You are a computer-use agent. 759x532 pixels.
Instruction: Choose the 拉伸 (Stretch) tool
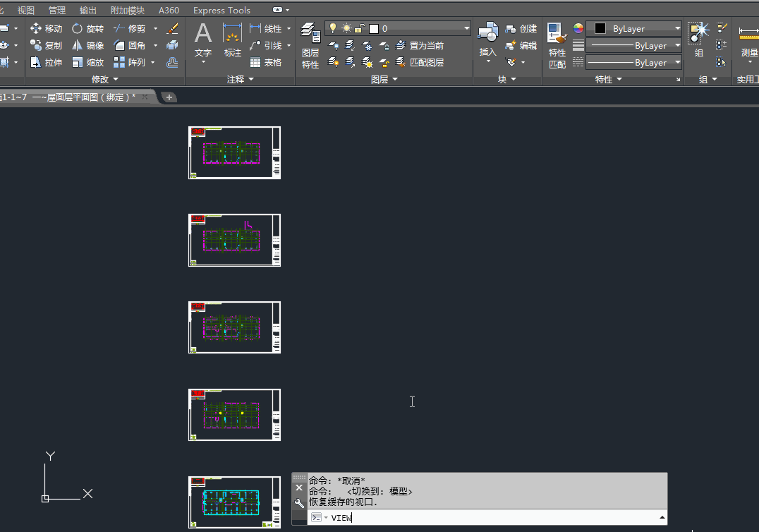(x=47, y=63)
